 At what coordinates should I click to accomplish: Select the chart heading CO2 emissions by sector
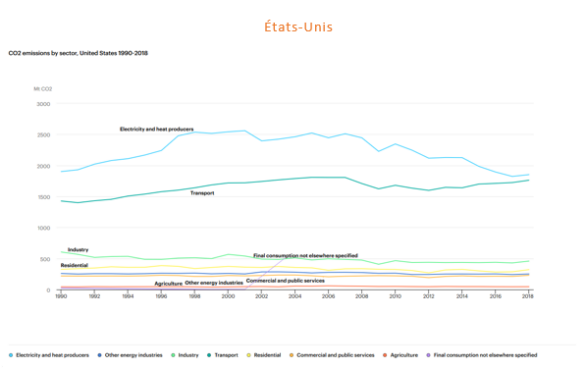click(x=78, y=53)
